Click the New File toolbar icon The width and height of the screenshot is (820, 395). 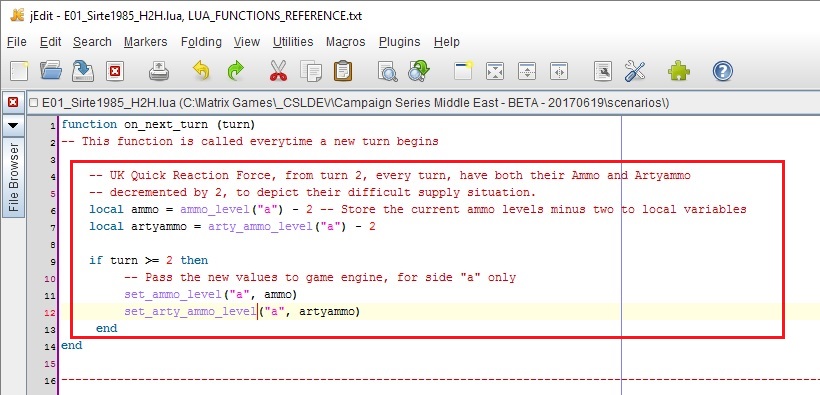[19, 71]
